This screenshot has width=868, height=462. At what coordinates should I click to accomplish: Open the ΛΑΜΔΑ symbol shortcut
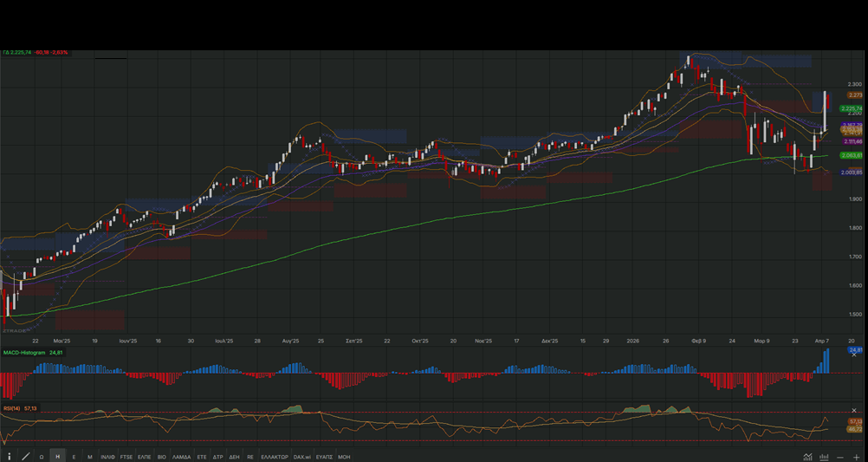[182, 457]
